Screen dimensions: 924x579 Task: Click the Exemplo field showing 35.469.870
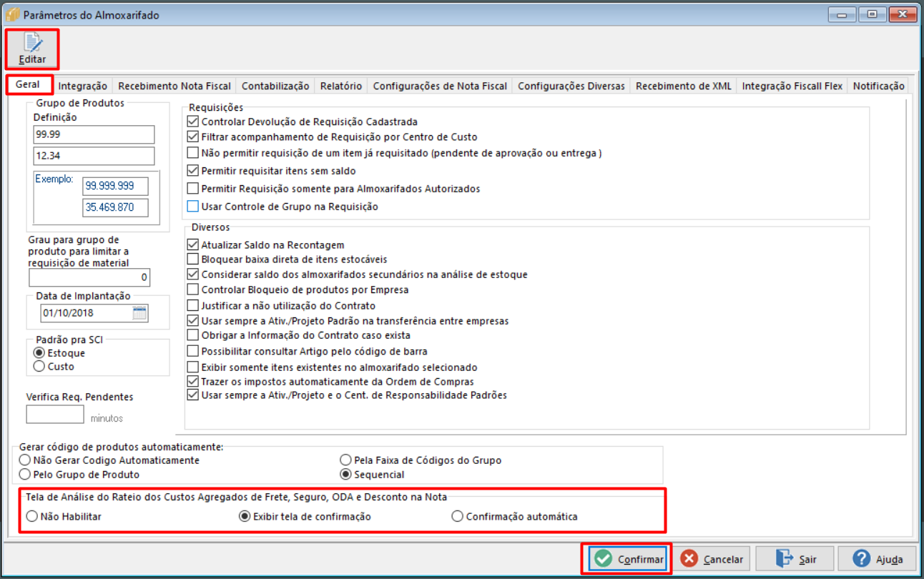[x=115, y=208]
